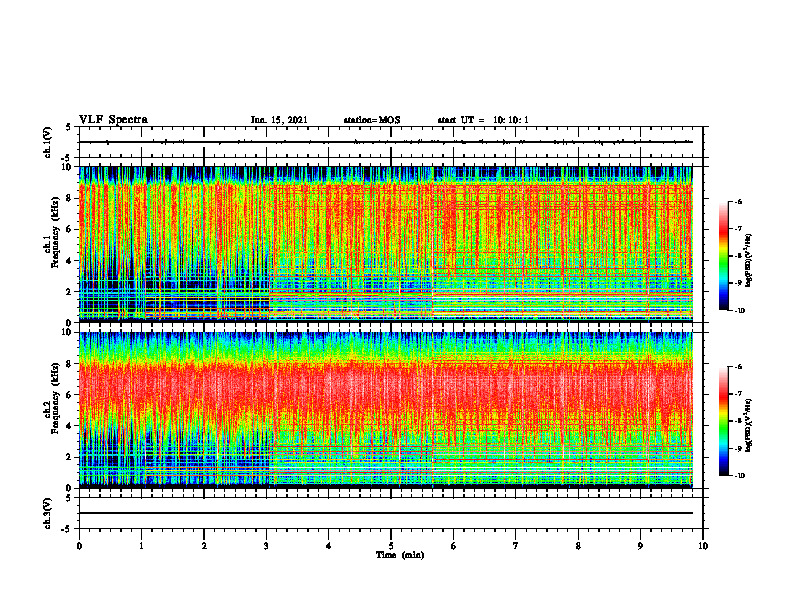Click the "8" kHz tick of ch.1 spectrogram
Image resolution: width=792 pixels, height=612 pixels.
70,198
